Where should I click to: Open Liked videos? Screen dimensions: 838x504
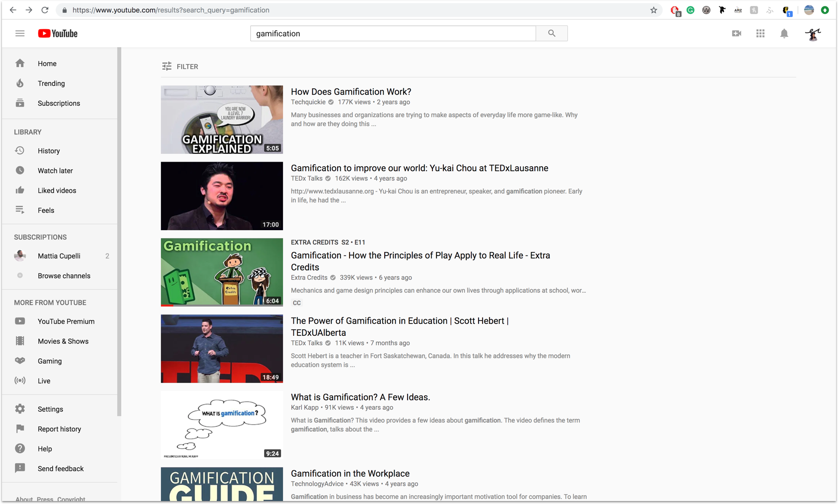(60, 190)
